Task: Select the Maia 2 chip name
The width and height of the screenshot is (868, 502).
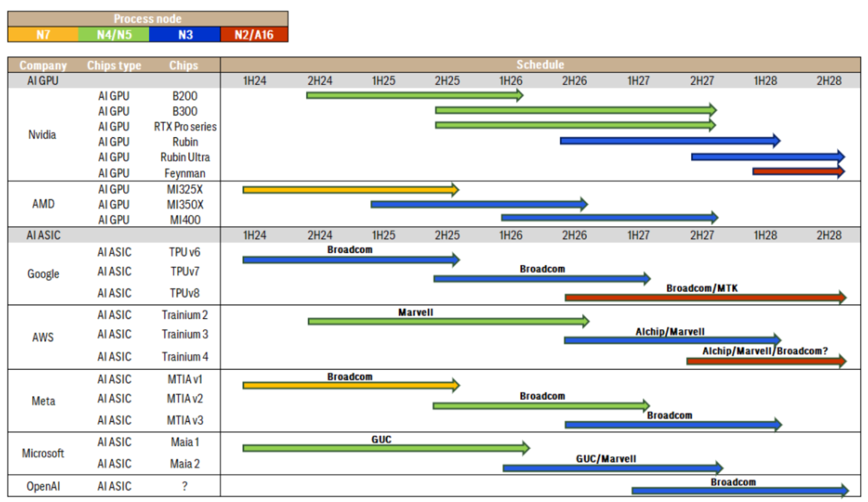Action: [x=185, y=464]
